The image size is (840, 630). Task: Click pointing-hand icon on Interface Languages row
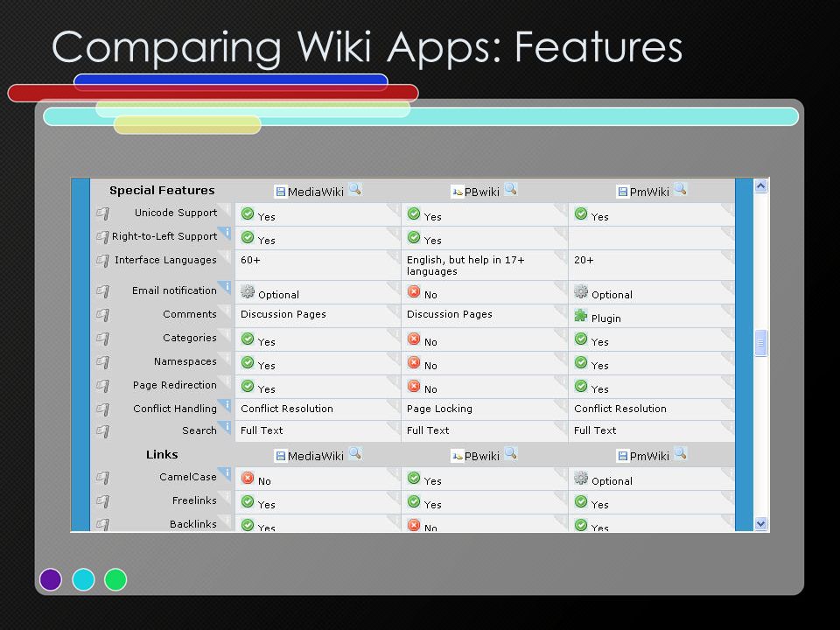[103, 261]
